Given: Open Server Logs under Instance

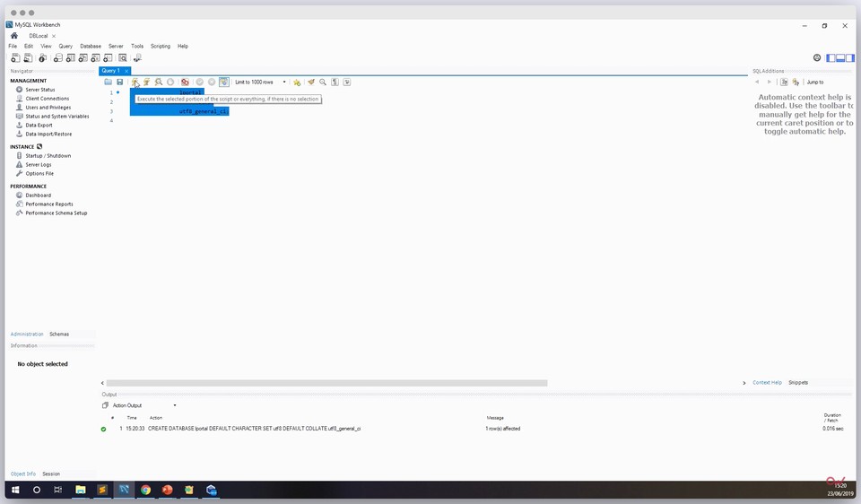Looking at the screenshot, I should tap(39, 164).
